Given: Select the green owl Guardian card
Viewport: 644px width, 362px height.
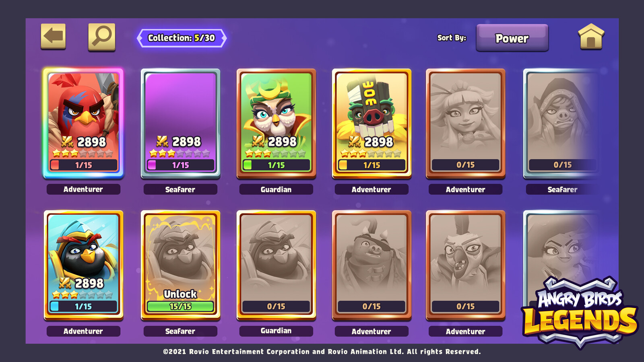Looking at the screenshot, I should [276, 123].
